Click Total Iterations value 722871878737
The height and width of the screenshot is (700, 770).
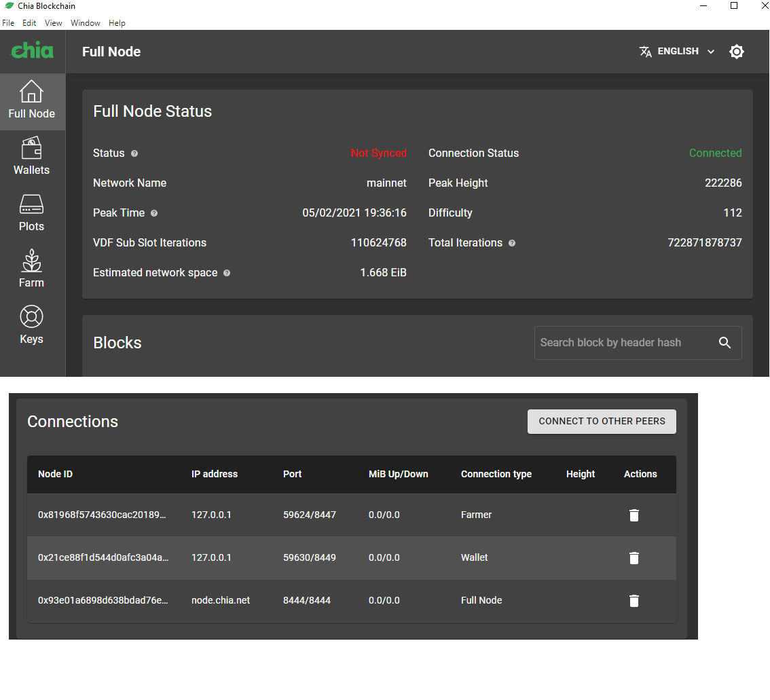point(705,242)
